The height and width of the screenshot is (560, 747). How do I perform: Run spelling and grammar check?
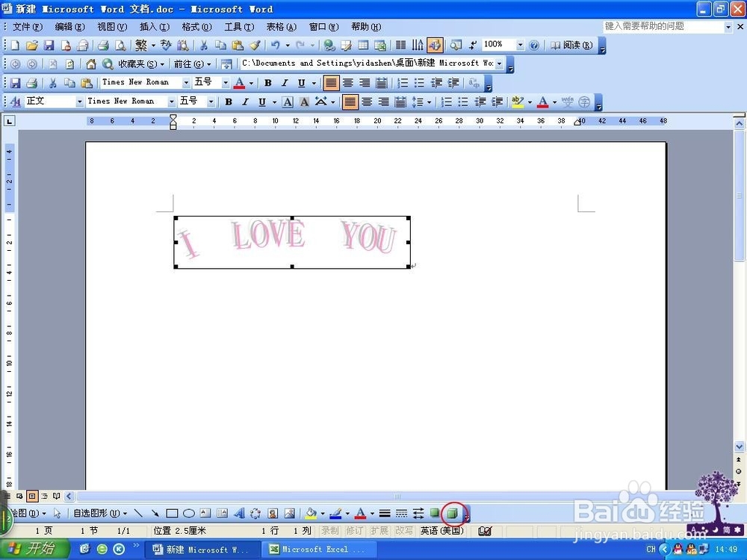166,46
